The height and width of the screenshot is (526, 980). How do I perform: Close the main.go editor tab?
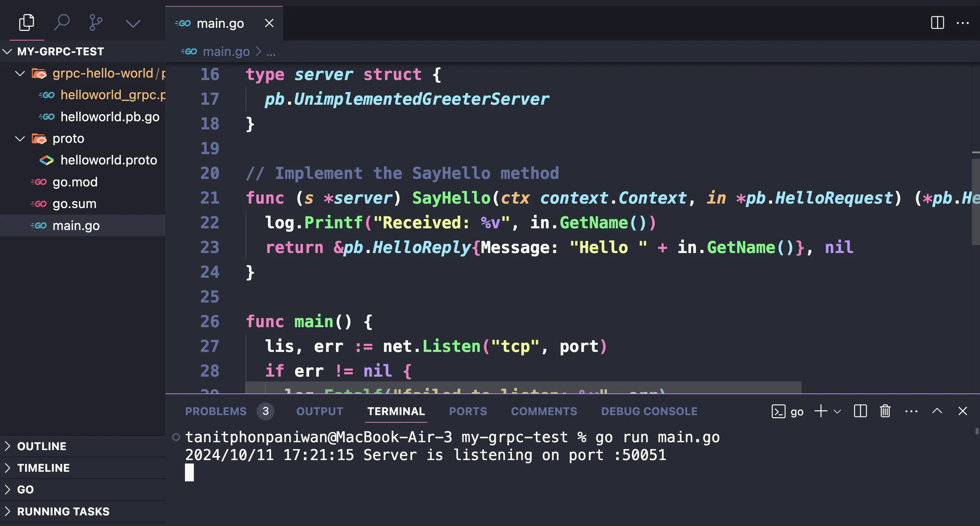click(269, 23)
